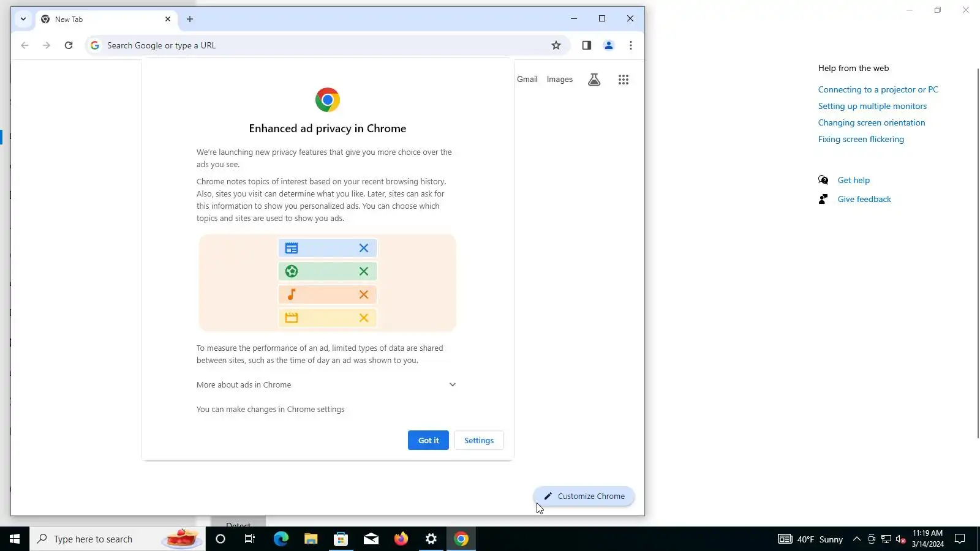This screenshot has width=980, height=551.
Task: Click the taskbar Type here to search box
Action: coord(118,539)
